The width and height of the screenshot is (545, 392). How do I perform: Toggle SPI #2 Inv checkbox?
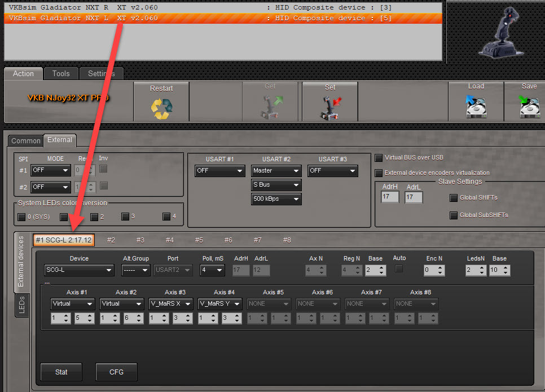tap(104, 186)
